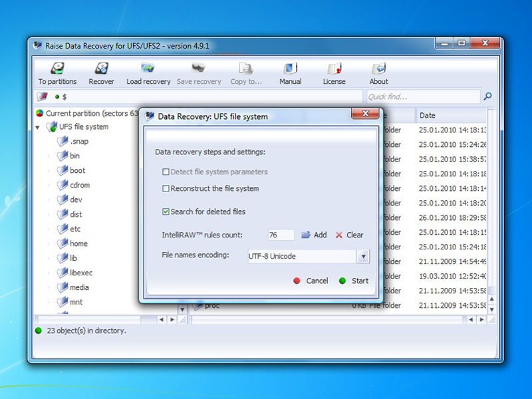Select the Current partition pie chart icon
The width and height of the screenshot is (532, 399).
[x=40, y=113]
